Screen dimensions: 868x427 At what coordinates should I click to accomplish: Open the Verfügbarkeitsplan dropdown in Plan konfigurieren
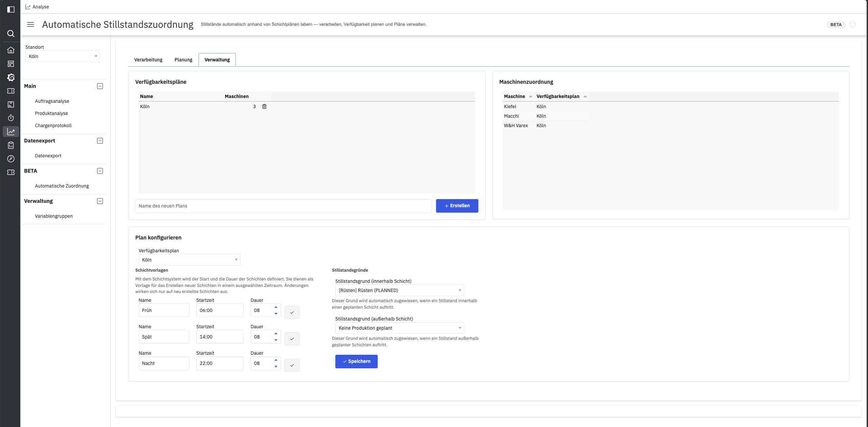click(x=190, y=260)
